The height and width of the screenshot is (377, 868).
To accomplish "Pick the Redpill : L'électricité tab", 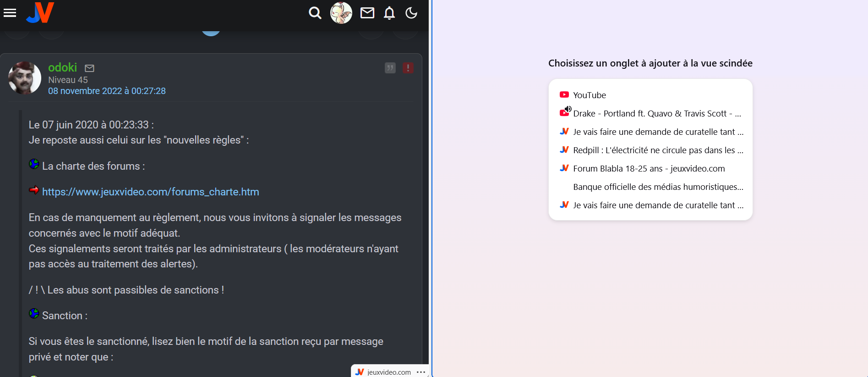I will [x=650, y=150].
